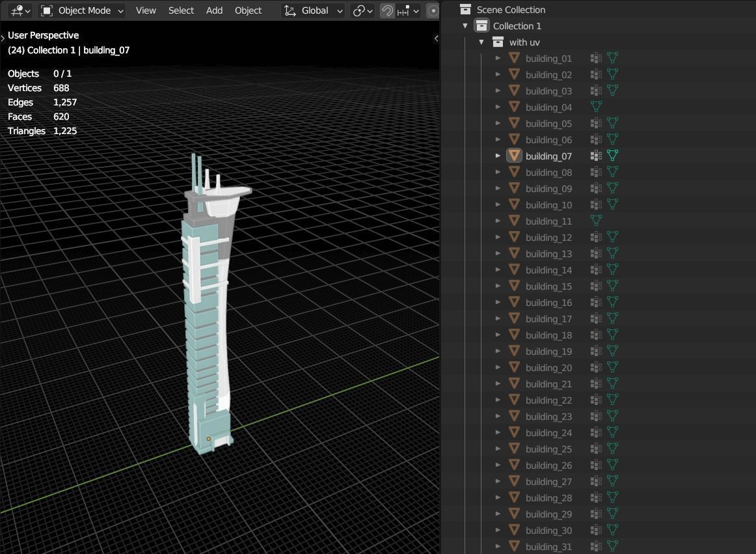
Task: Click the building_01 mesh data icon
Action: [x=612, y=58]
